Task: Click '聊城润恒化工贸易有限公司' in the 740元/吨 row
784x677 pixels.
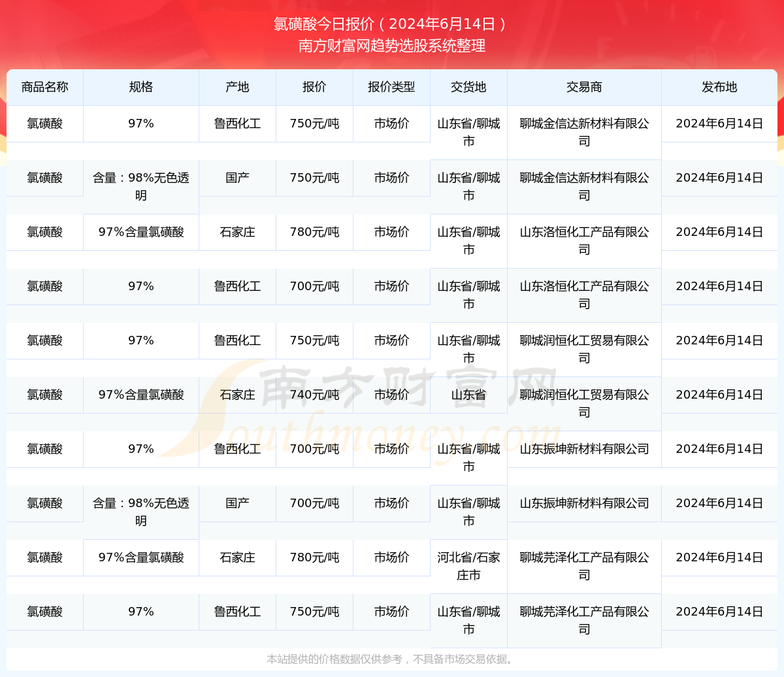Action: (x=584, y=403)
